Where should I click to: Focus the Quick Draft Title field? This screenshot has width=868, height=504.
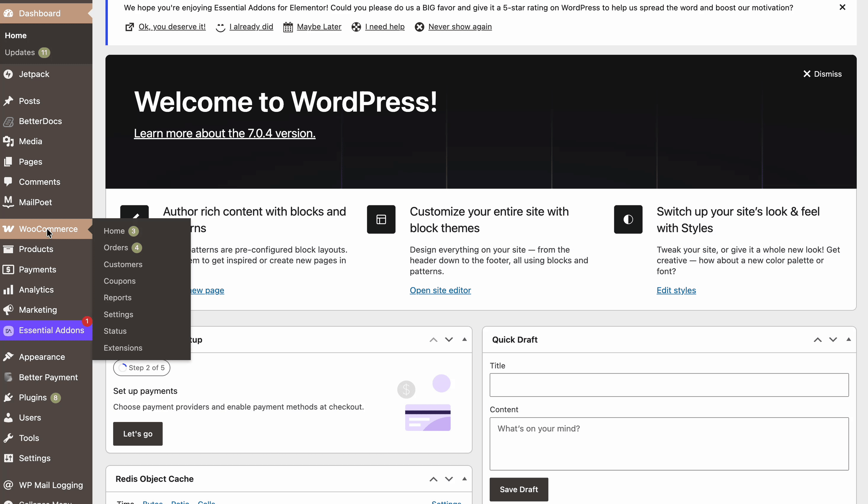(669, 385)
